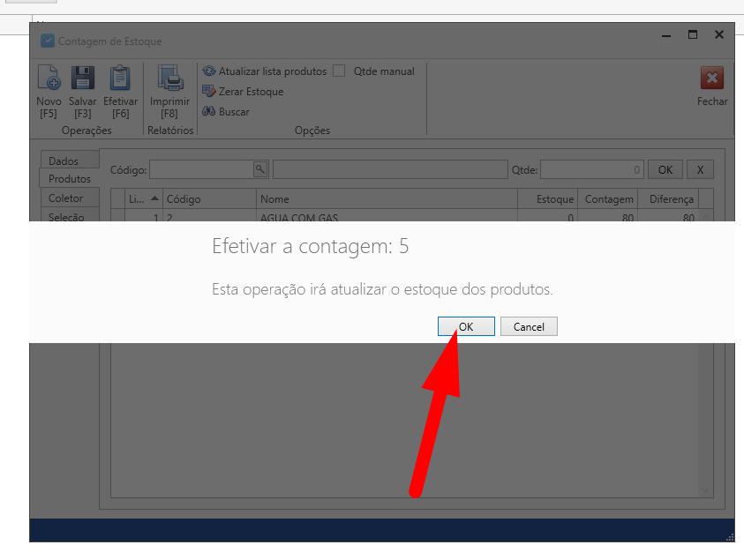This screenshot has width=744, height=560.
Task: Click the Qtde input field
Action: (x=591, y=169)
